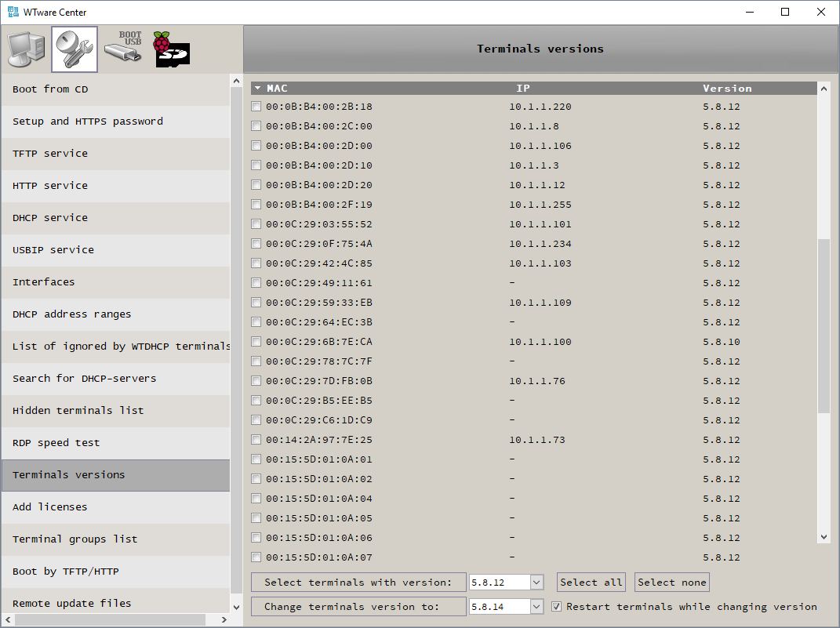
Task: Open the 5.8.12 version selection dropdown
Action: 536,583
